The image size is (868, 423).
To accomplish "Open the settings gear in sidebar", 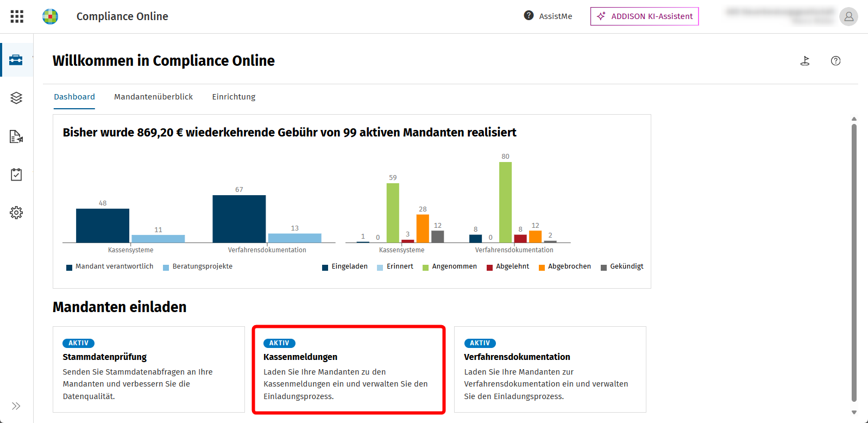I will tap(16, 213).
